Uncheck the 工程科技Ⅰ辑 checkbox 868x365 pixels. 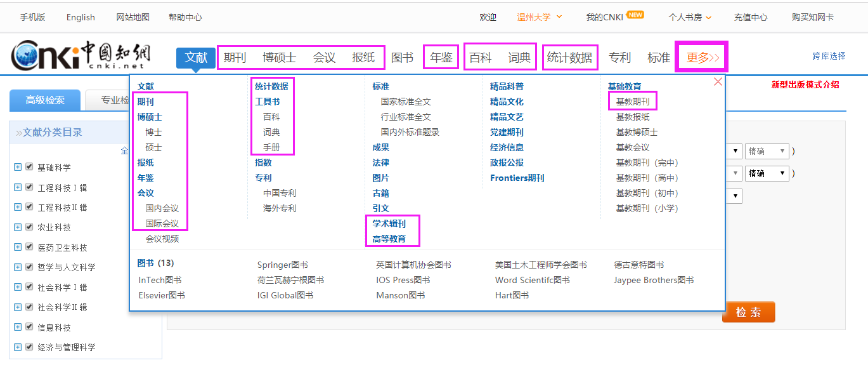pos(29,187)
